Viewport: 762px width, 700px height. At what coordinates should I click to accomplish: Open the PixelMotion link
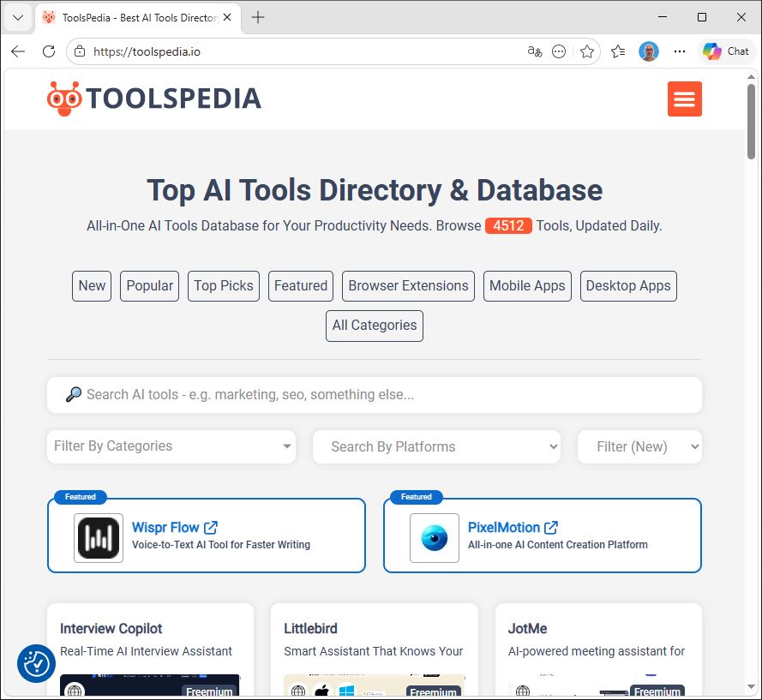[x=503, y=527]
